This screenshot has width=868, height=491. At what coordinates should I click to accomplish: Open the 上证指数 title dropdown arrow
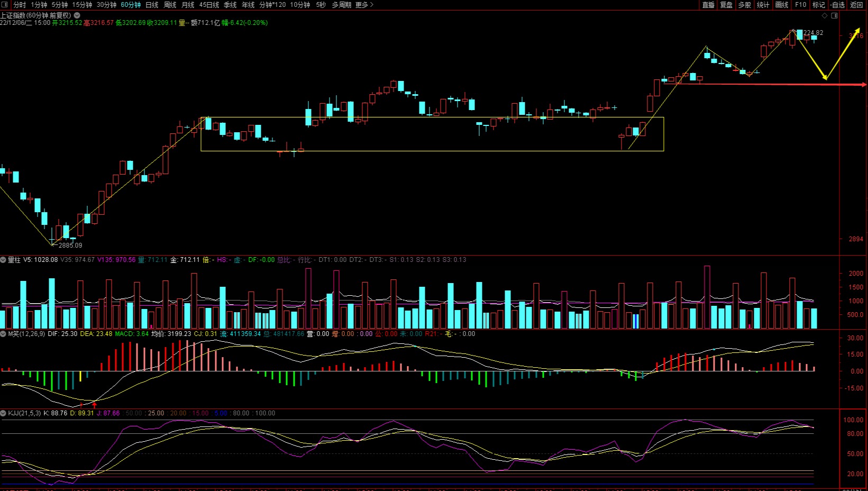(x=77, y=15)
